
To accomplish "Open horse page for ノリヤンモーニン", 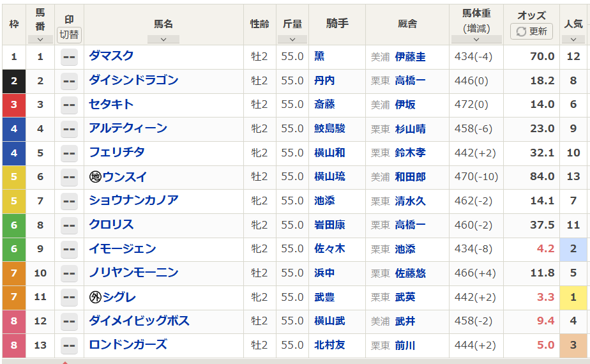I will click(x=133, y=273).
